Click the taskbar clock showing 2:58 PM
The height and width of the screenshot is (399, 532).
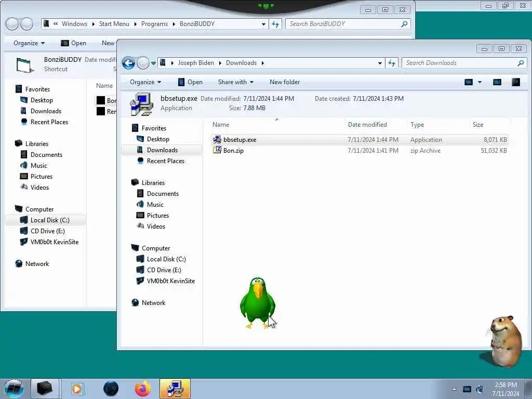pyautogui.click(x=506, y=389)
